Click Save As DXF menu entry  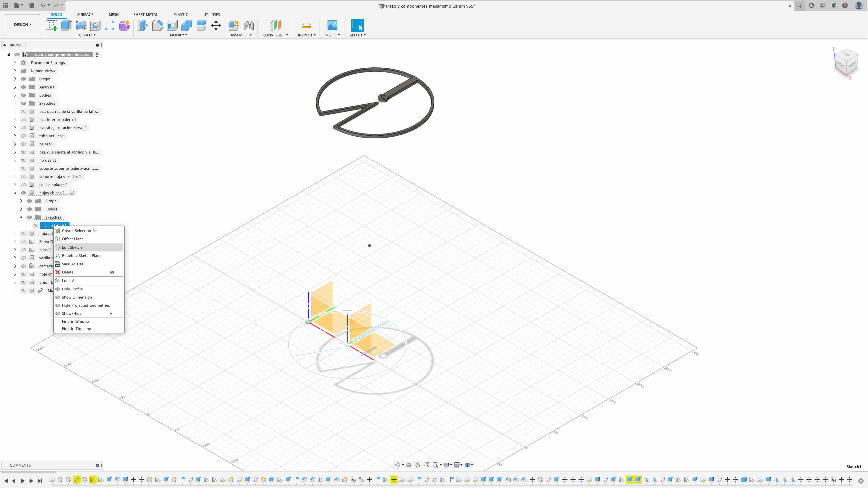tap(73, 264)
